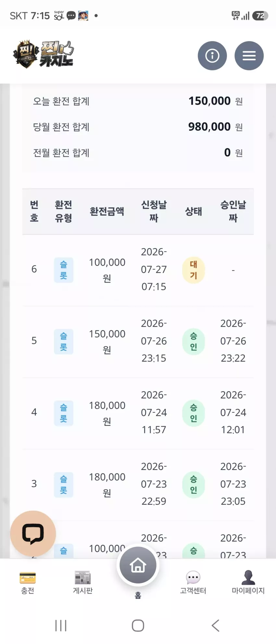Open 마이페이지 profile icon

[x=248, y=583]
